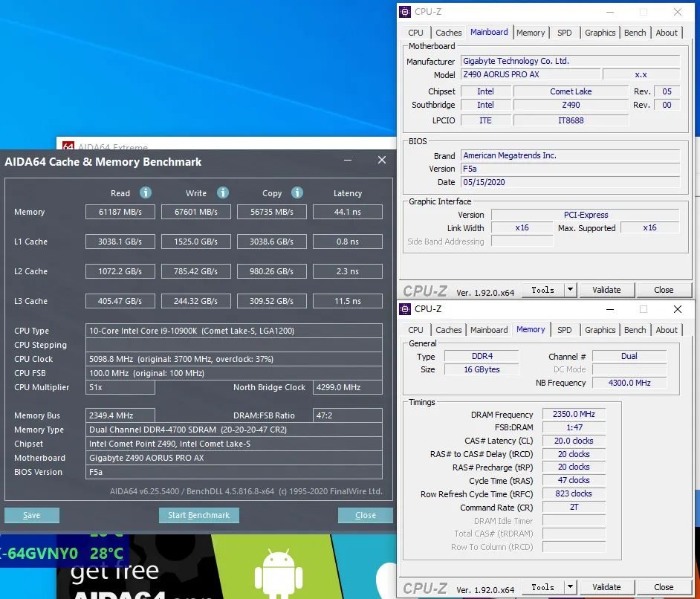Click L3 Cache copy value 309.52 GB/s
700x599 pixels.
click(x=272, y=301)
